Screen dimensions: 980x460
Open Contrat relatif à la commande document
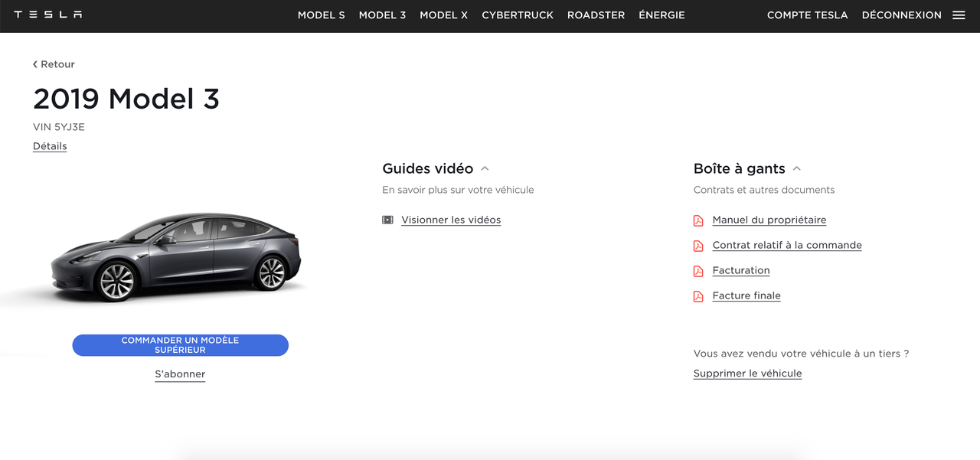click(787, 245)
